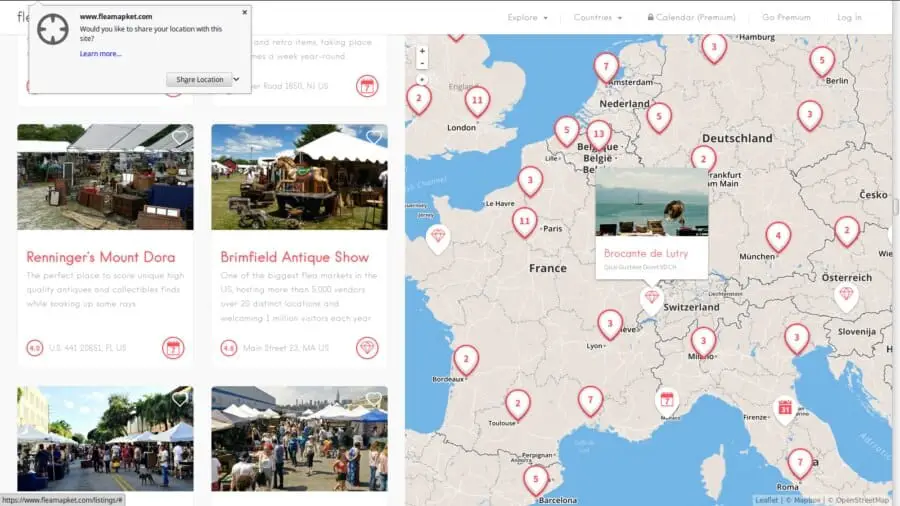
Task: Click the Leaflet attribution link
Action: click(766, 500)
